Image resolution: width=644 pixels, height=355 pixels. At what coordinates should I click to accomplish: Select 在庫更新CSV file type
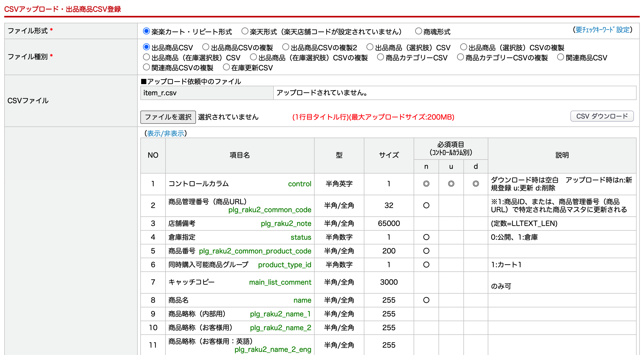coord(226,67)
